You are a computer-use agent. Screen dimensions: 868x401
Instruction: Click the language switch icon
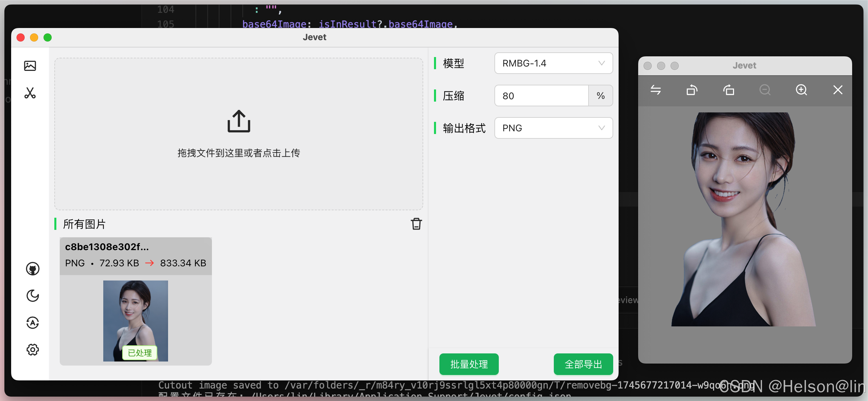(33, 323)
